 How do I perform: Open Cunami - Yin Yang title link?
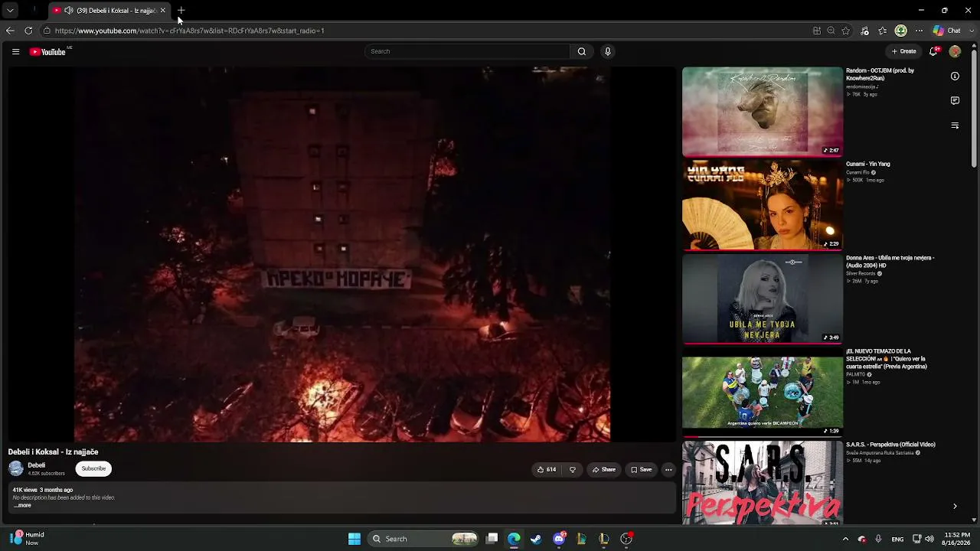pyautogui.click(x=867, y=164)
